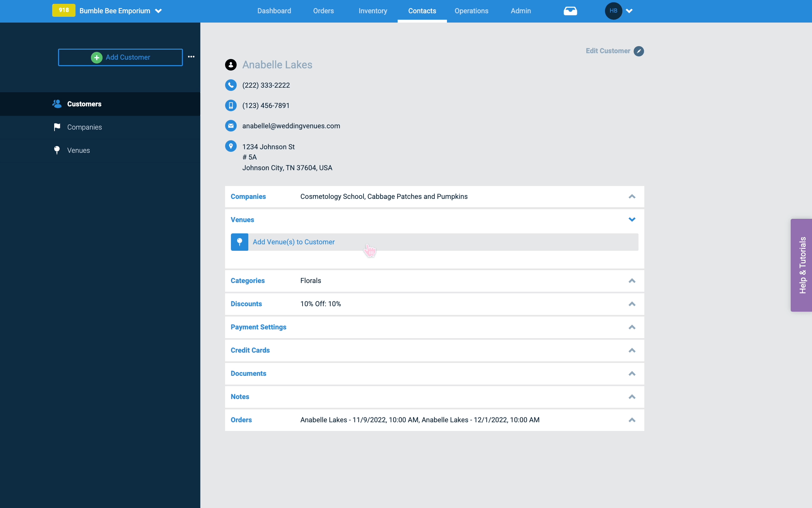Click the Credit Cards heading
This screenshot has width=812, height=508.
(250, 350)
